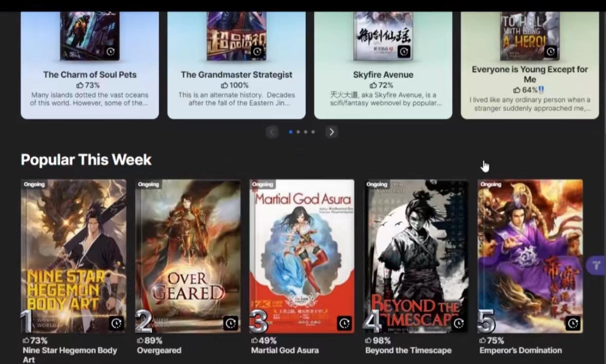Open the Skyfire Avenue title link
Screen dimensions: 606x364
[x=383, y=75]
